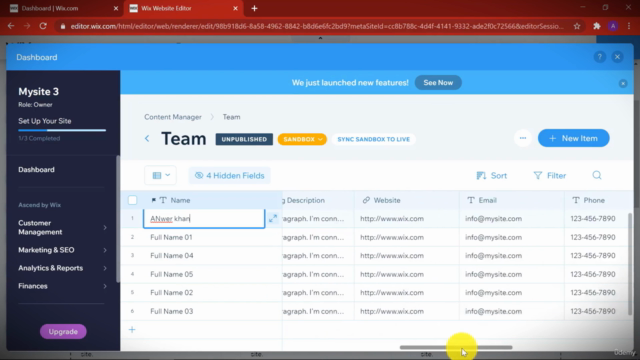The image size is (640, 360).
Task: Click the vertical table scrollbar
Action: (630, 264)
